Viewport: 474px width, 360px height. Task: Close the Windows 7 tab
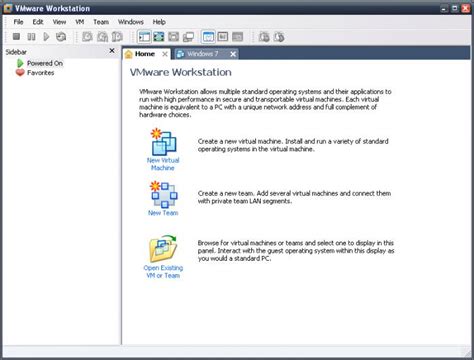pos(233,54)
